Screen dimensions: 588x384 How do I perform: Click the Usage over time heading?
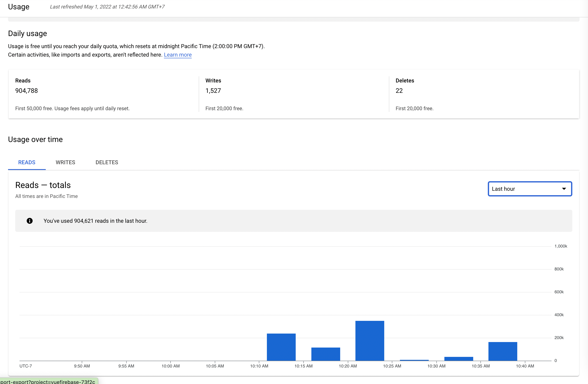click(35, 139)
